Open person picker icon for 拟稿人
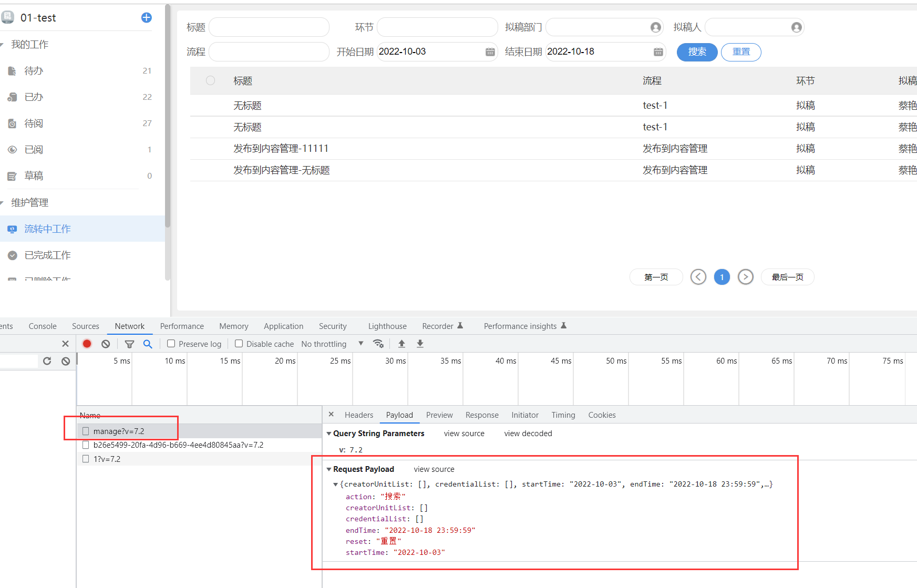917x588 pixels. pos(797,27)
